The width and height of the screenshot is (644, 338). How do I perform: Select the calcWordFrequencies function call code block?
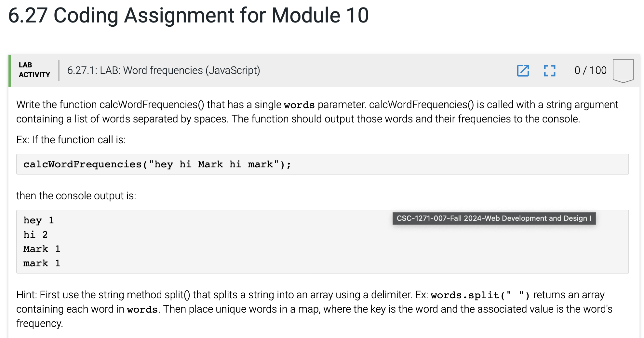(x=157, y=164)
